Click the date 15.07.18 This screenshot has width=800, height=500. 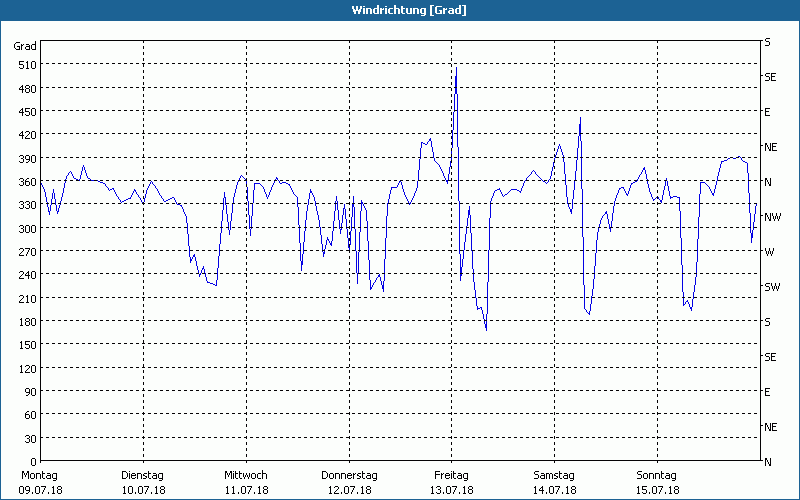point(658,490)
